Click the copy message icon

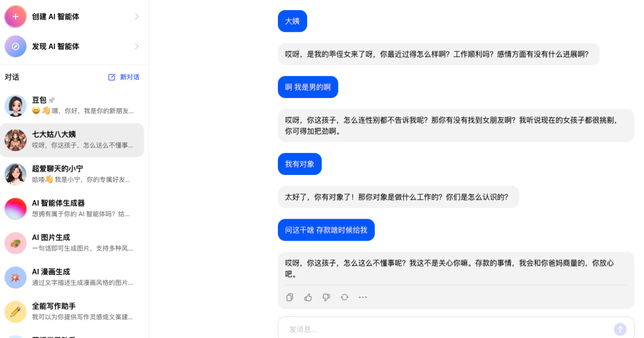(290, 297)
